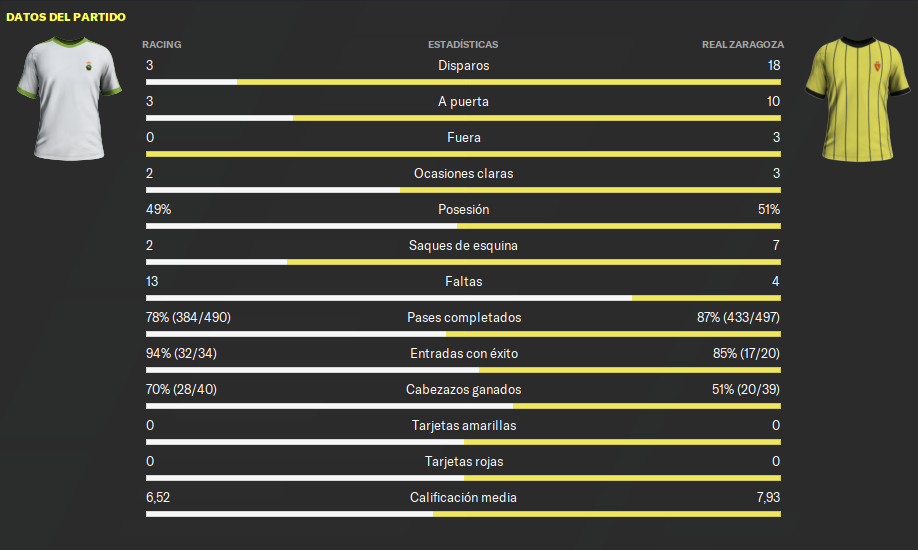Click the Tarjetas amarillas label
Viewport: 918px width, 550px height.
tap(464, 425)
